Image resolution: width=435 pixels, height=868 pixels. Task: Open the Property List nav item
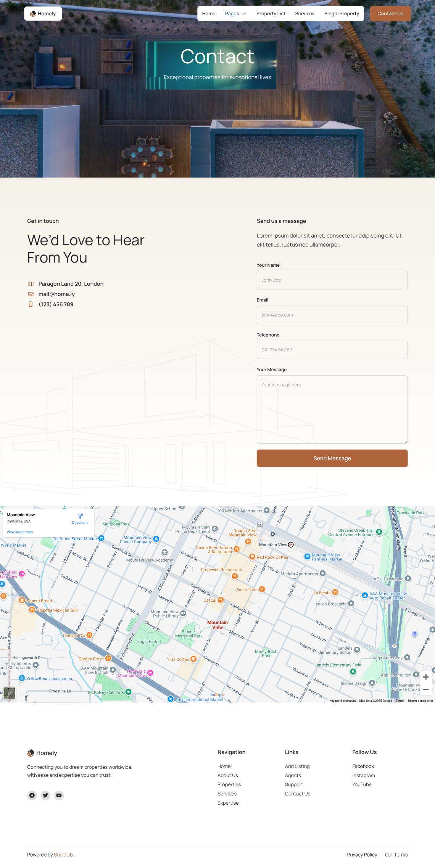pos(271,14)
